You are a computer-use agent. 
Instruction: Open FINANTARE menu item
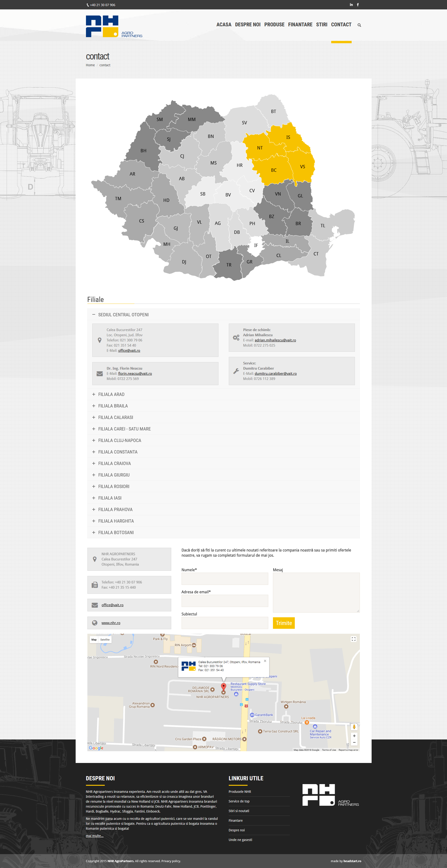(300, 25)
